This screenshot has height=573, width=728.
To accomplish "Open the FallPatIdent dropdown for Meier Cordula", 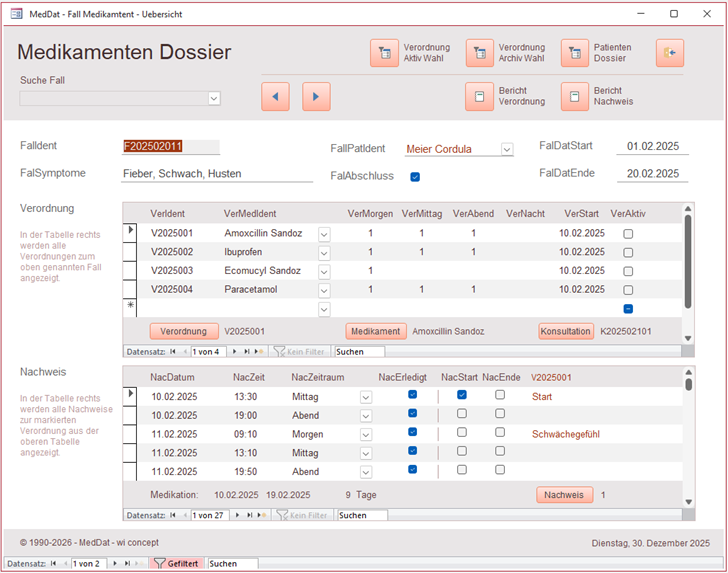I will (507, 149).
